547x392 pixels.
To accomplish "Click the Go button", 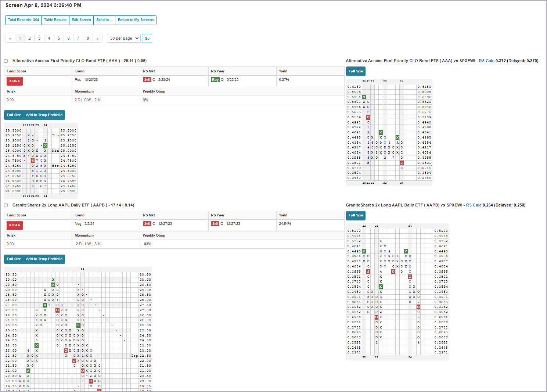I will (x=147, y=38).
